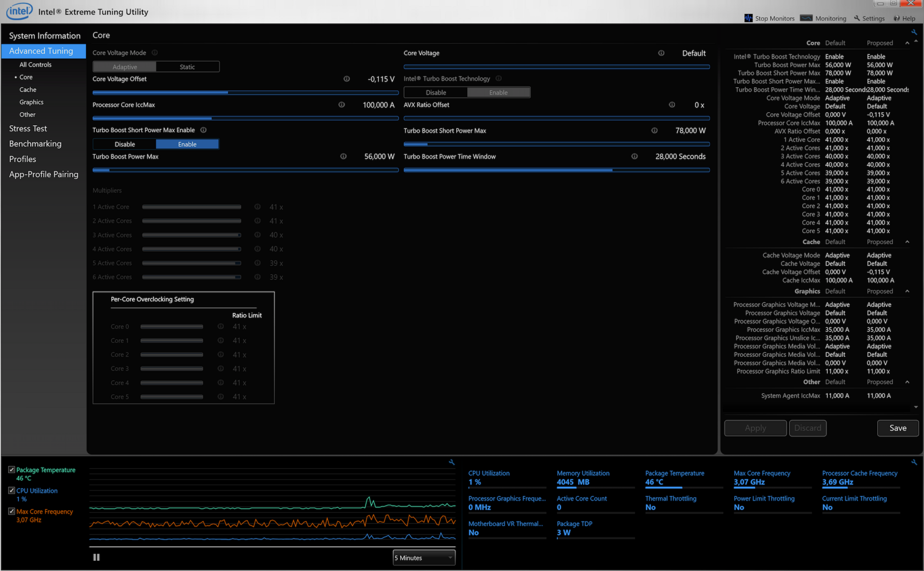Click info icon for Turbo Boost Power Time Window

pyautogui.click(x=634, y=156)
